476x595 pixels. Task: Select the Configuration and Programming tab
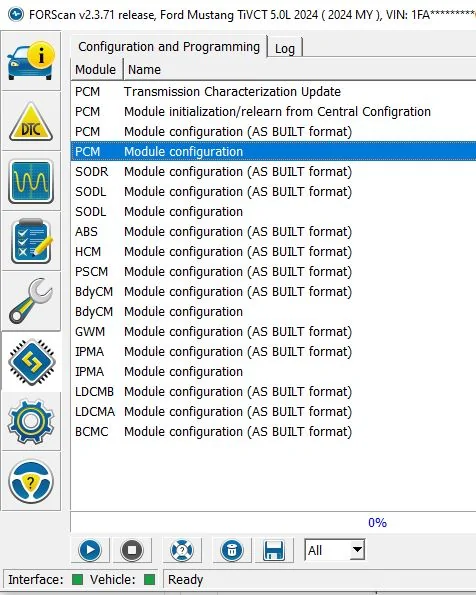pyautogui.click(x=169, y=47)
